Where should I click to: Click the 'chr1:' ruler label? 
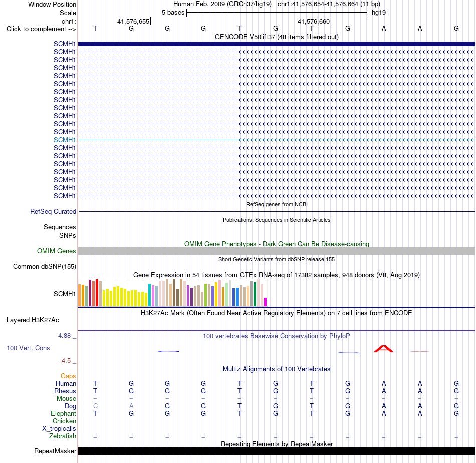(69, 21)
